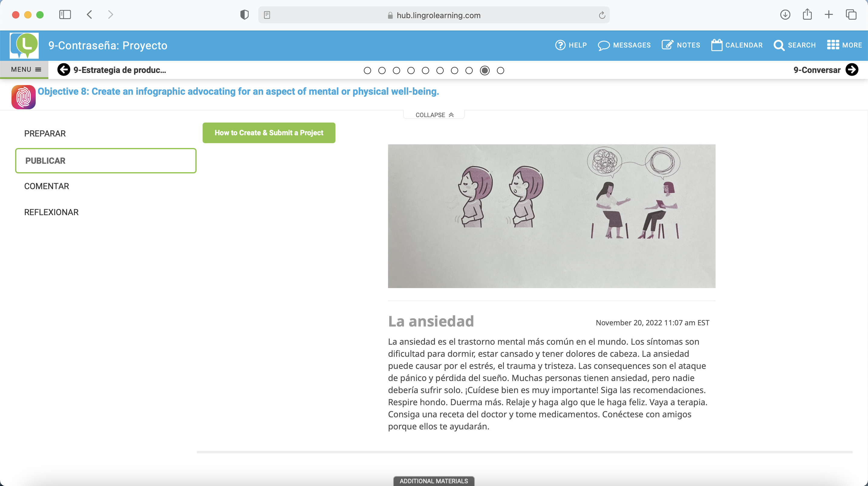The width and height of the screenshot is (868, 486).
Task: Open a new Safari tab
Action: pyautogui.click(x=829, y=15)
